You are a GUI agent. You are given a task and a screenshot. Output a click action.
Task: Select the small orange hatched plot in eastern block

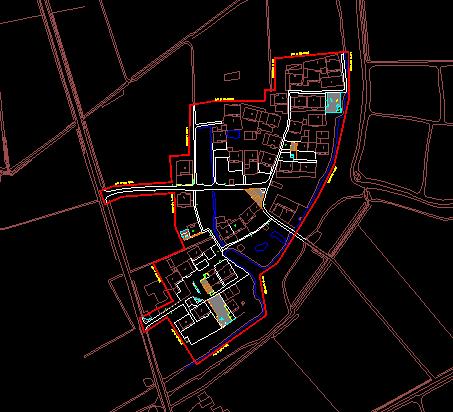294,148
